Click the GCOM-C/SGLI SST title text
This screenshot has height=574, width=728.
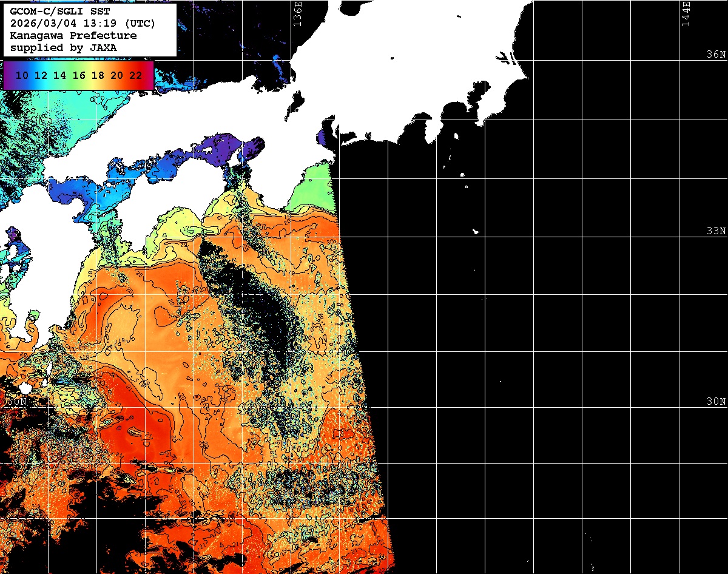[55, 12]
